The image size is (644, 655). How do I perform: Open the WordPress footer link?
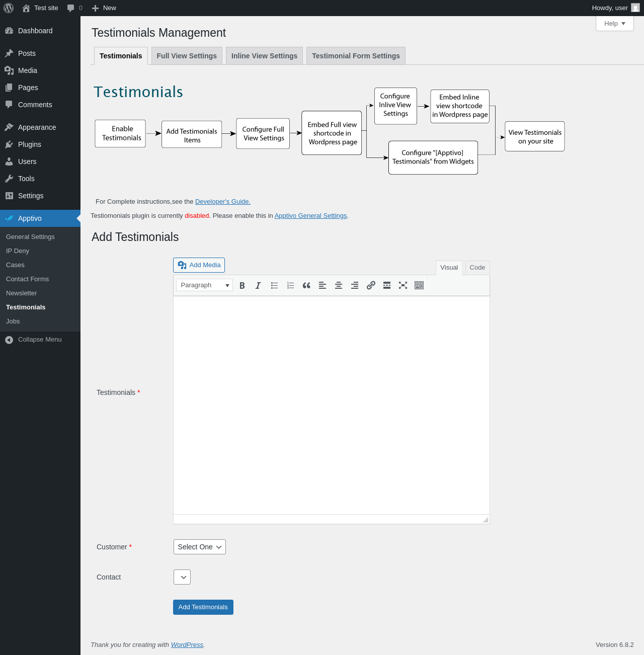(x=187, y=645)
